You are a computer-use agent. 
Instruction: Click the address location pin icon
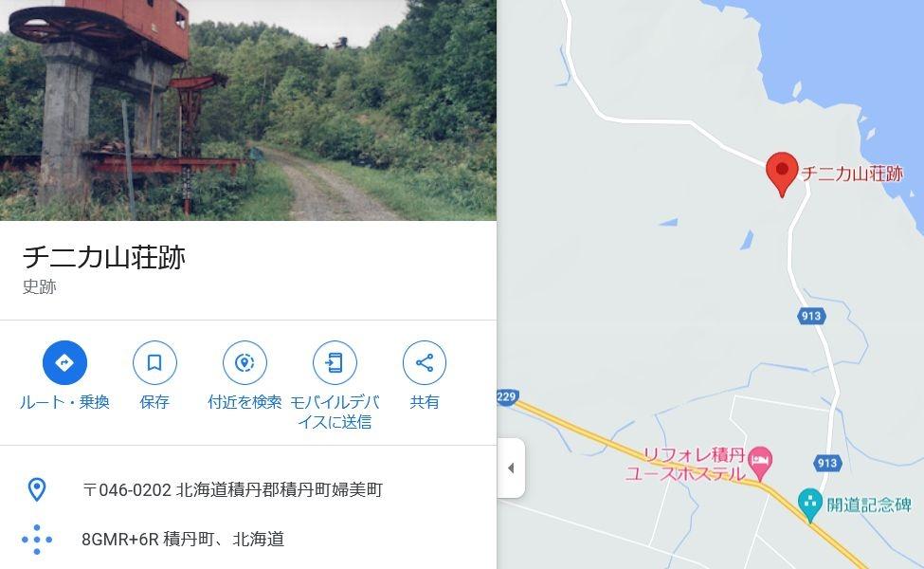point(37,489)
